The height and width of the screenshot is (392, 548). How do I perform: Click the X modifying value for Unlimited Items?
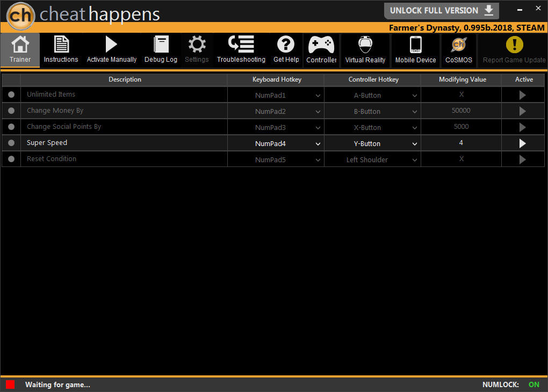pos(462,95)
